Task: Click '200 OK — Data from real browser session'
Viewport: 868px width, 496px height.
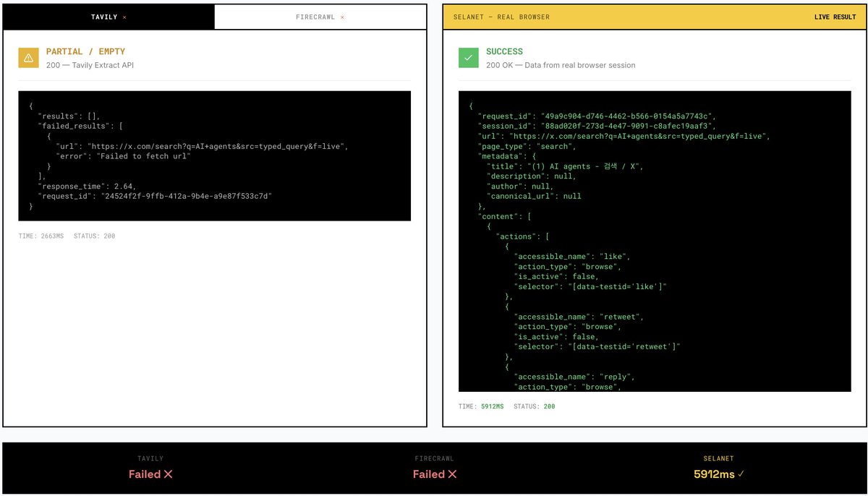Action: click(561, 65)
